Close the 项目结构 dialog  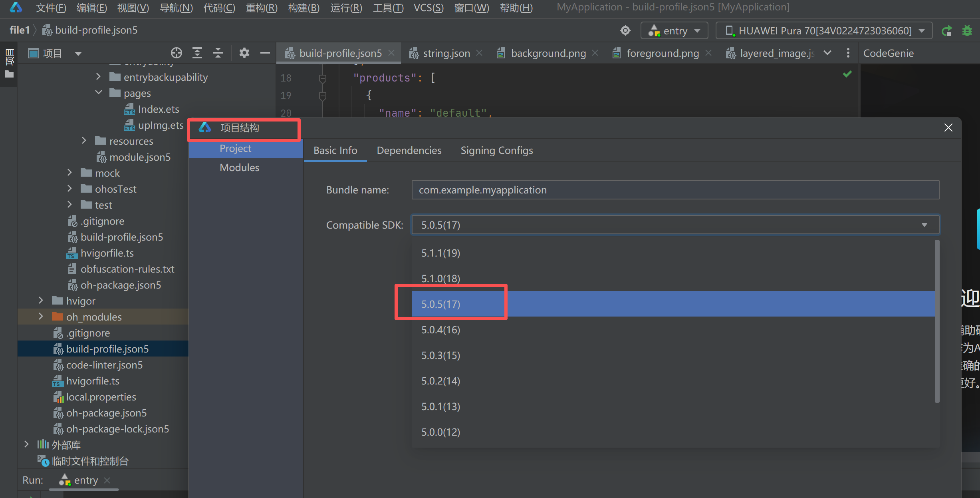948,128
